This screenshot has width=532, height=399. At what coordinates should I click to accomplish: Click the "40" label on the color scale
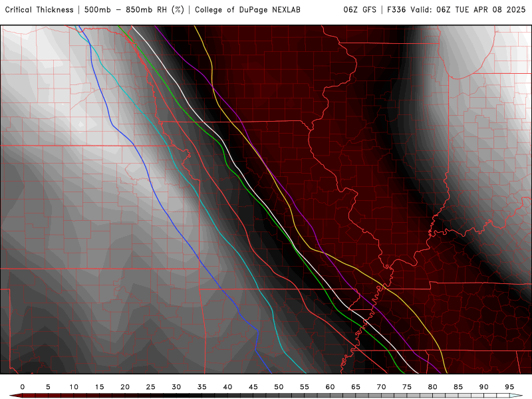pyautogui.click(x=227, y=387)
